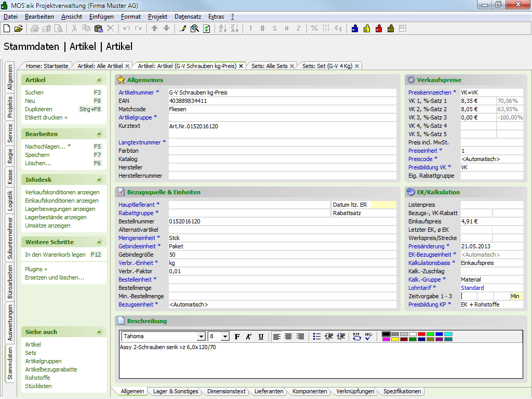Click the euro-dollar currency toolbar icon
Image resolution: width=532 pixels, height=399 pixels.
[x=338, y=29]
